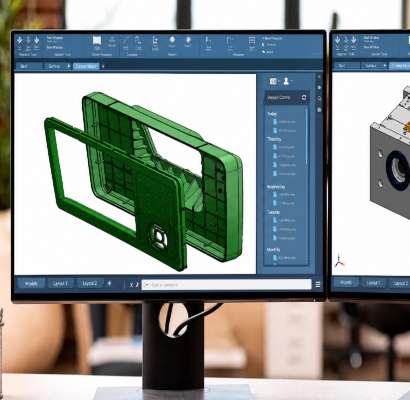Image resolution: width=410 pixels, height=400 pixels.
Task: Click the diagonal line tool icon in Compare group
Action: pyautogui.click(x=126, y=40)
